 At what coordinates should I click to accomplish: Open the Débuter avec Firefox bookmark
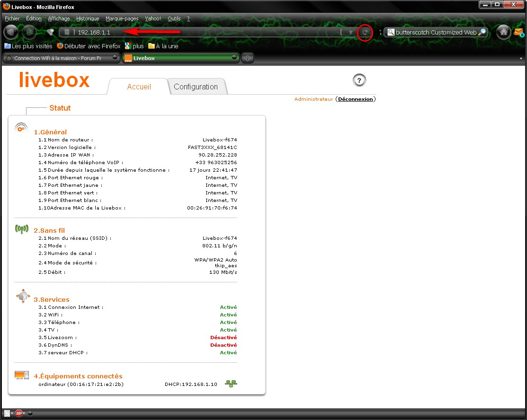click(89, 46)
